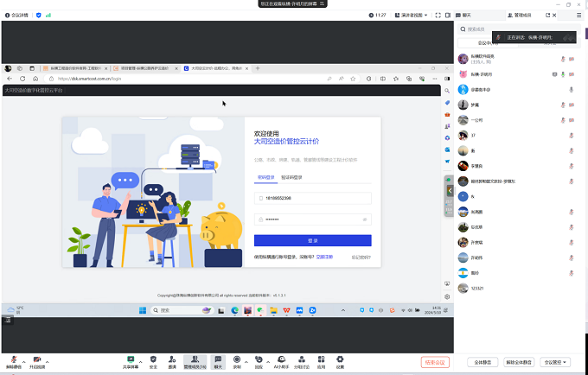
Task: Toggle the 聊天 chat button in toolbar
Action: [218, 359]
